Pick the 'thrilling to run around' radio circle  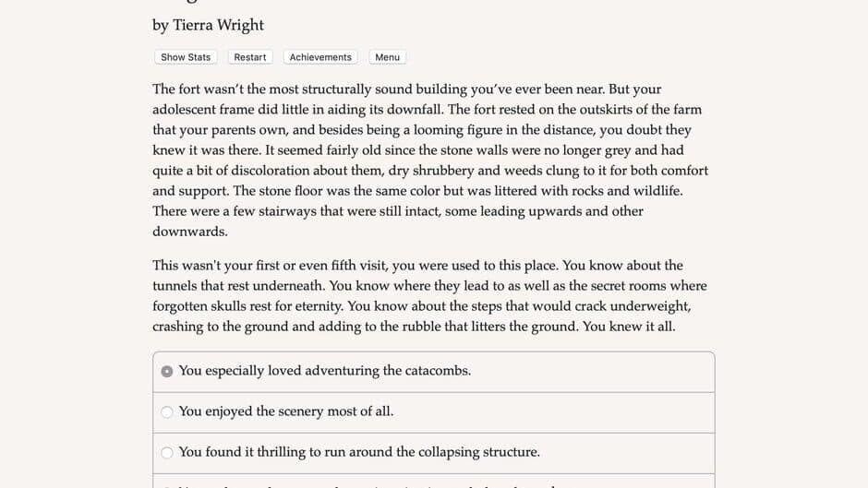coord(167,453)
